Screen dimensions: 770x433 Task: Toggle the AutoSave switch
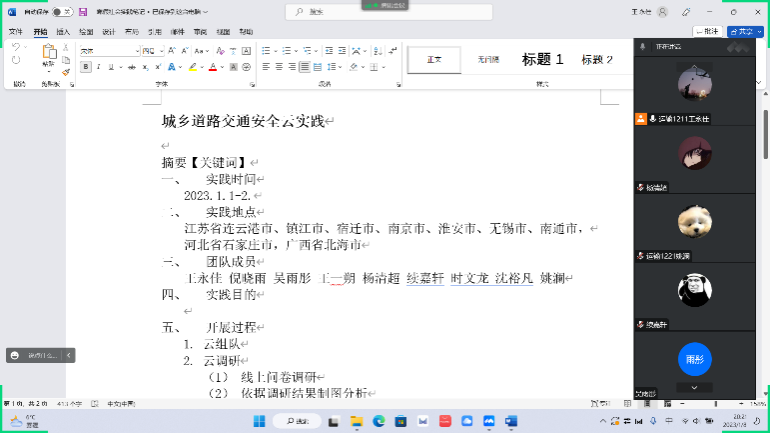pyautogui.click(x=61, y=12)
